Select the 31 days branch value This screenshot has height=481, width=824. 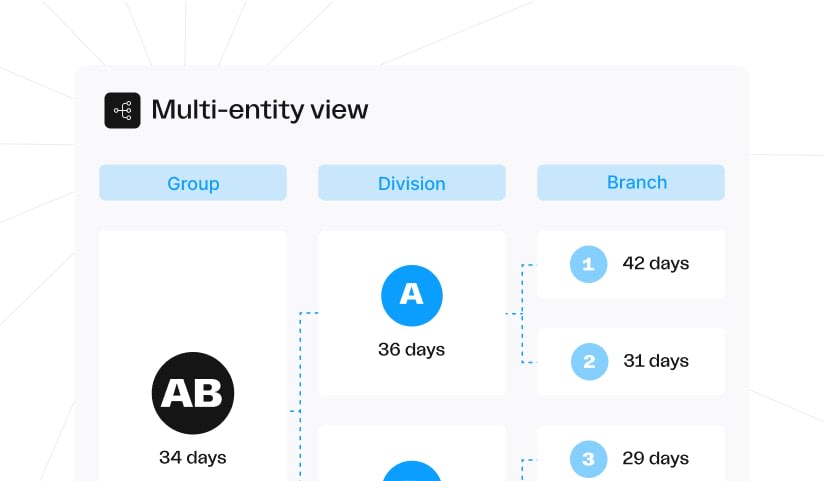pos(656,361)
